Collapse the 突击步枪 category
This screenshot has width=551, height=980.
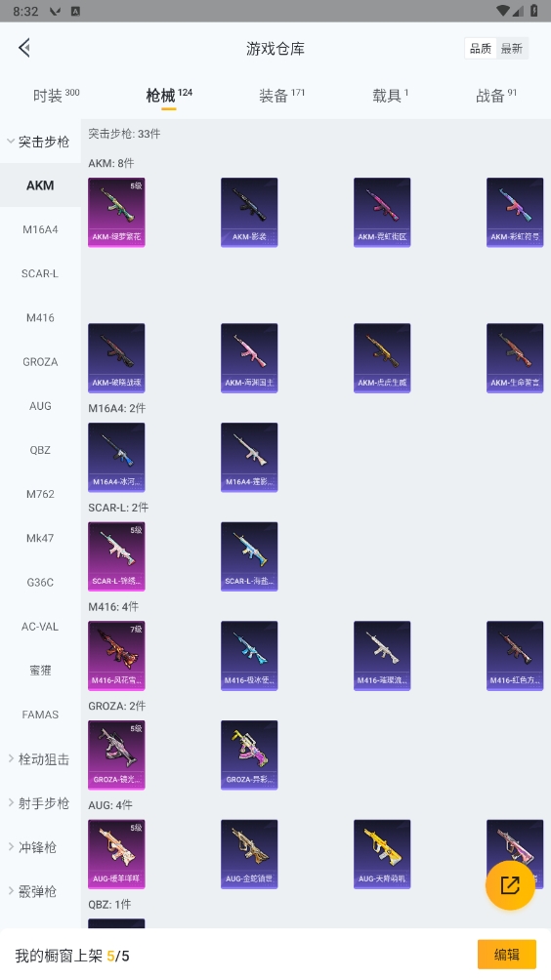click(x=41, y=142)
